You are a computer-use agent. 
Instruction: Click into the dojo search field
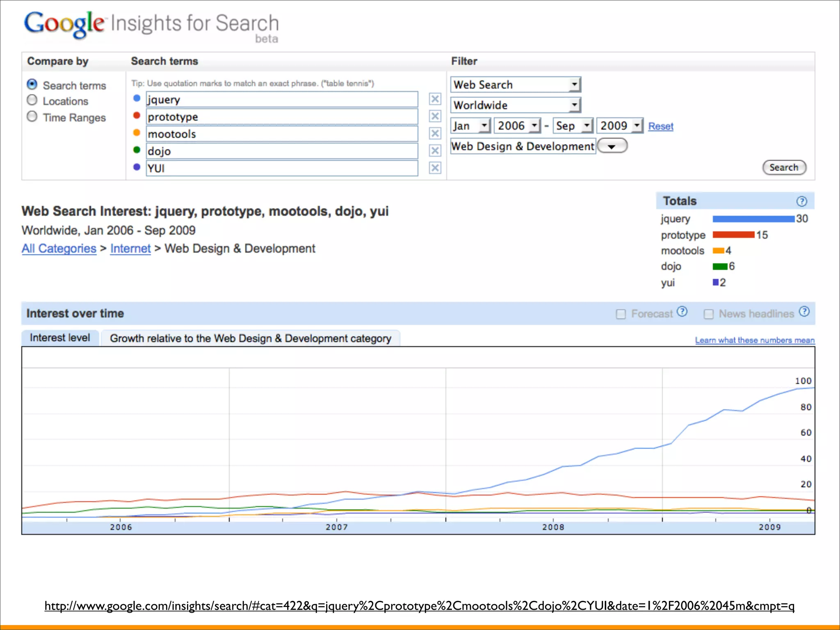tap(282, 151)
